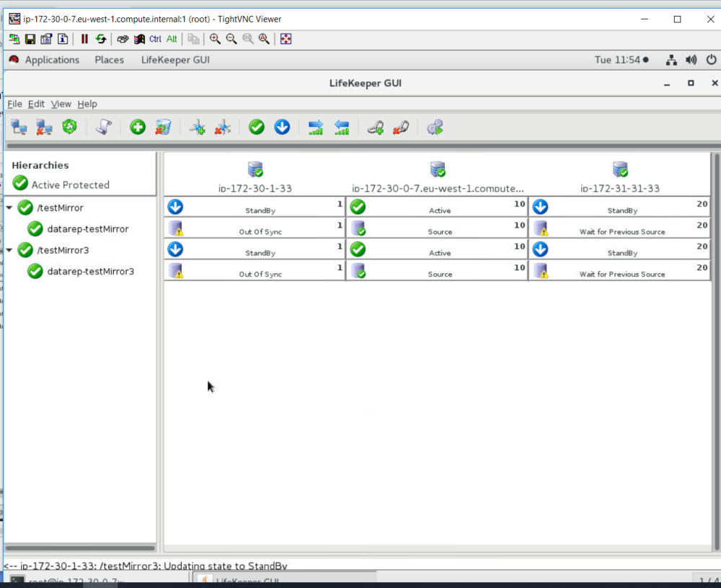Click the Add Dependency chain link icon
Image resolution: width=721 pixels, height=588 pixels.
pyautogui.click(x=375, y=128)
